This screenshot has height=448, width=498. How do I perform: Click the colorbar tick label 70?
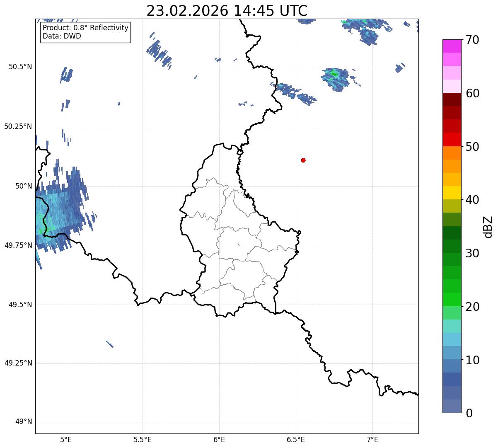tap(472, 40)
